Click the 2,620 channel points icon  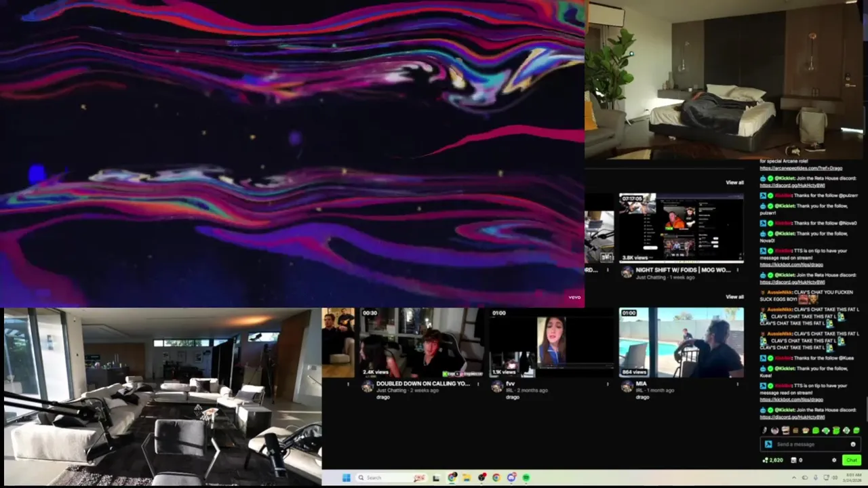point(773,460)
